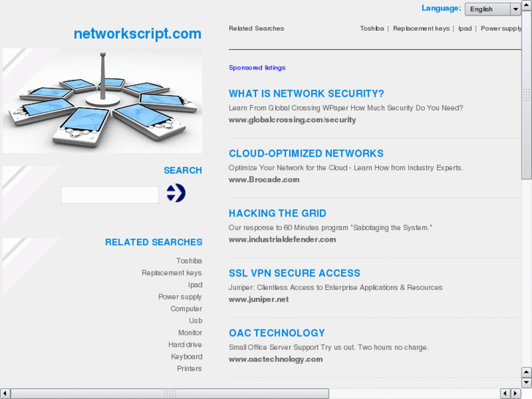Click the search input field
532x399 pixels.
coord(110,195)
